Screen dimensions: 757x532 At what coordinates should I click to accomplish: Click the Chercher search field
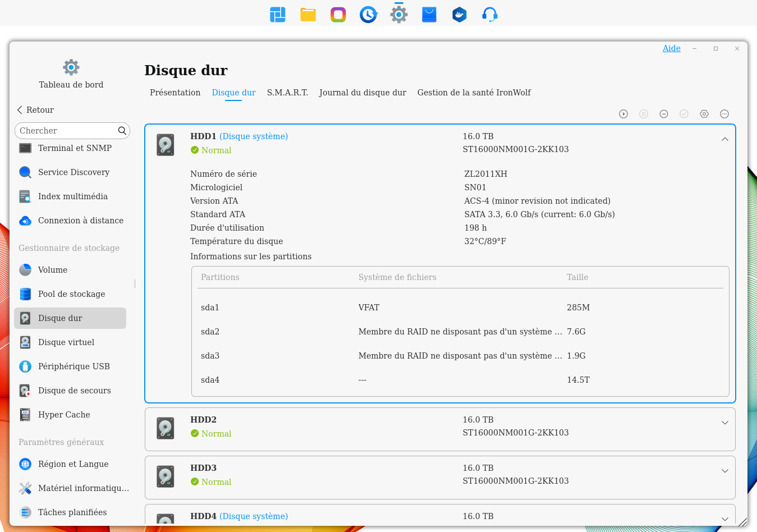[x=66, y=131]
